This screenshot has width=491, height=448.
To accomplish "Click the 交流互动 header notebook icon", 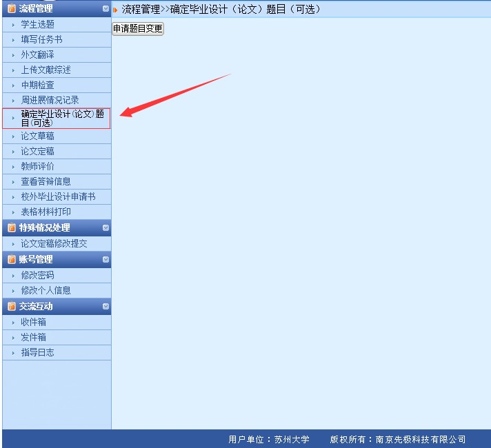I will tap(12, 306).
